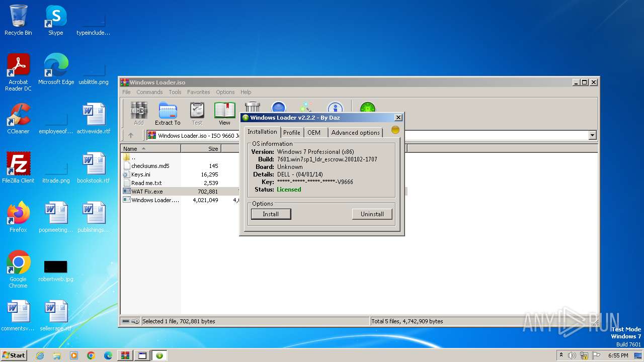Click the clock showing 6:55 PM
This screenshot has height=362, width=644.
coord(618,355)
